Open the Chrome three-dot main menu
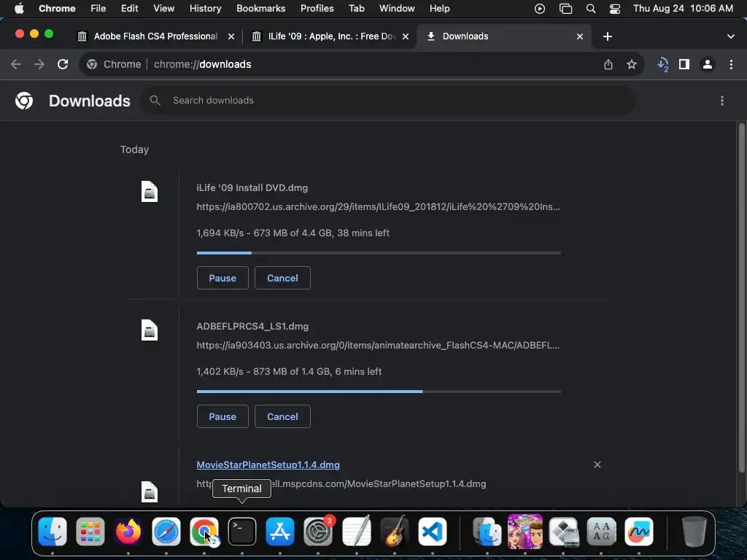747x560 pixels. click(731, 64)
